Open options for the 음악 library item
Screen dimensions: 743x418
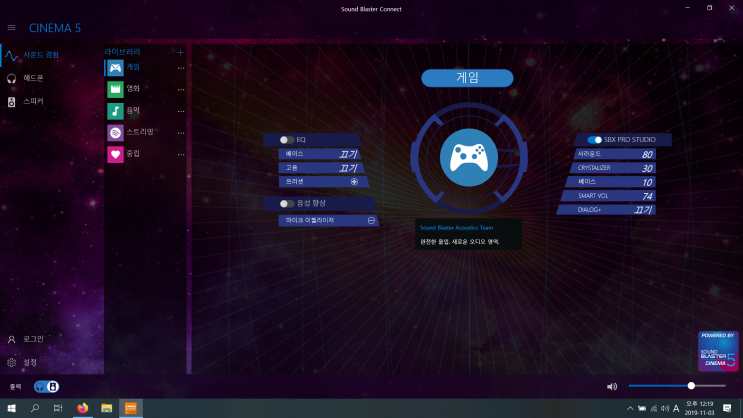point(181,111)
